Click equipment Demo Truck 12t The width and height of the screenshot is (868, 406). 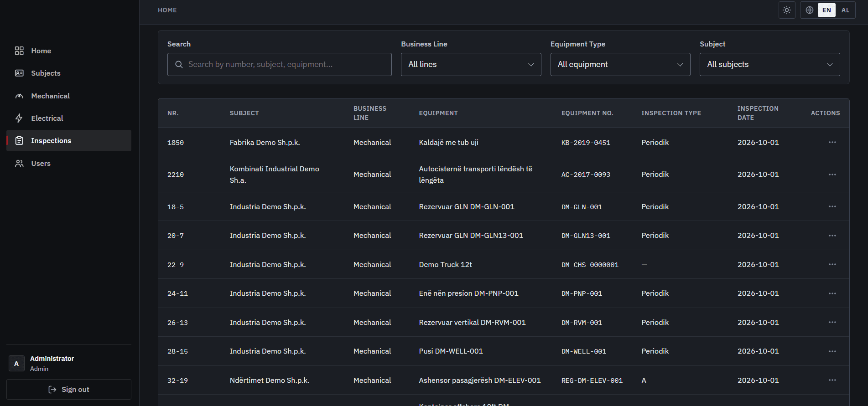(x=446, y=265)
